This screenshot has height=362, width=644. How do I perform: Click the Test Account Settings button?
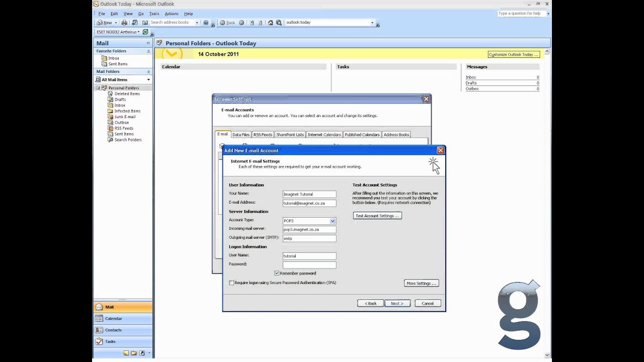pos(377,216)
